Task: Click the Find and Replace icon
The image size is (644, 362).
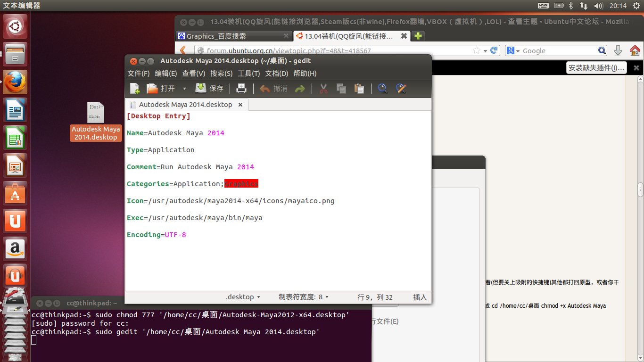Action: coord(401,88)
